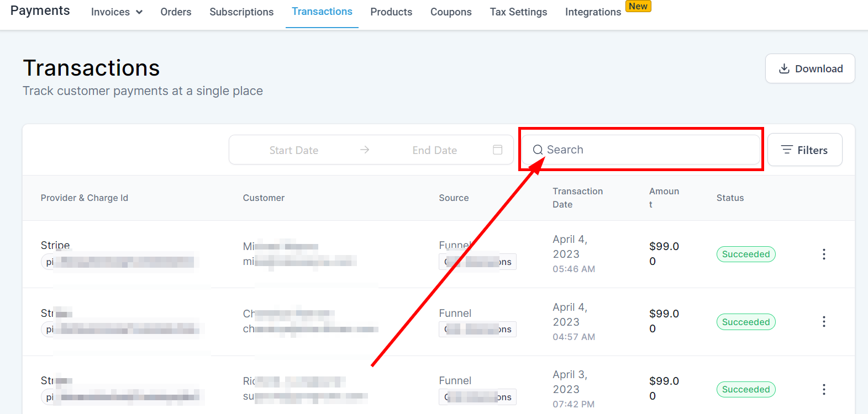This screenshot has height=414, width=868.
Task: Navigate to the Coupons tab
Action: tap(451, 12)
